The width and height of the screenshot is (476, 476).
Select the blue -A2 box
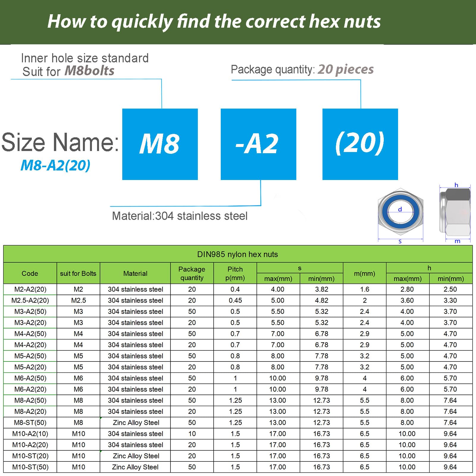(259, 144)
